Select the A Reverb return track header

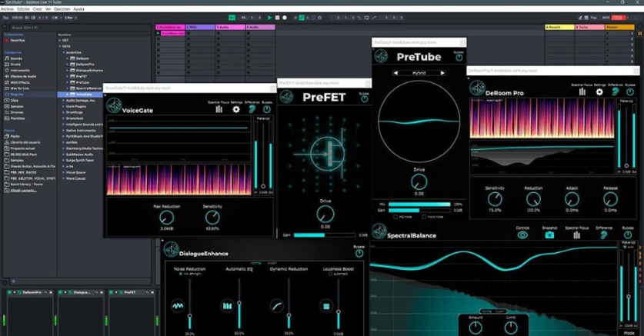pyautogui.click(x=559, y=27)
